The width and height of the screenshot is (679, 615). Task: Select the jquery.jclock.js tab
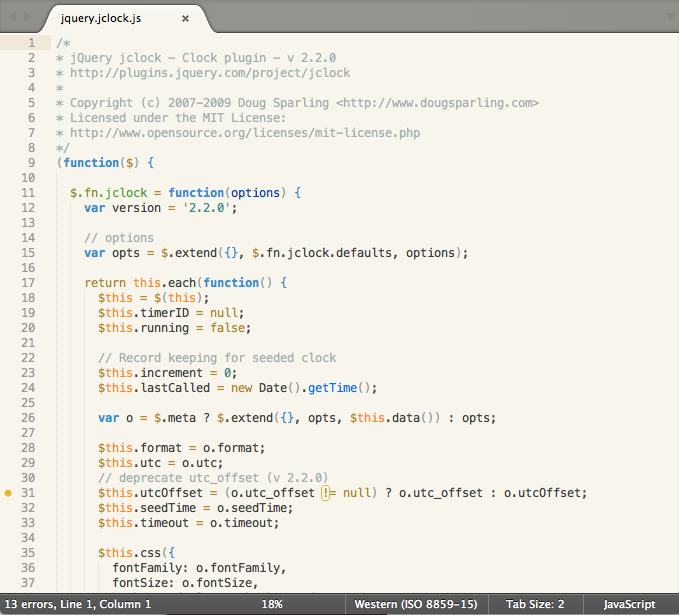pyautogui.click(x=101, y=19)
